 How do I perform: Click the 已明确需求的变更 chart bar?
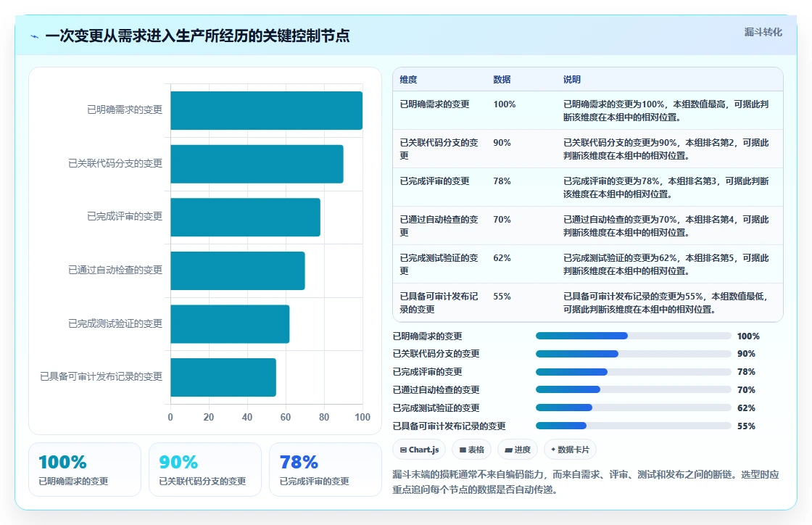click(x=266, y=110)
